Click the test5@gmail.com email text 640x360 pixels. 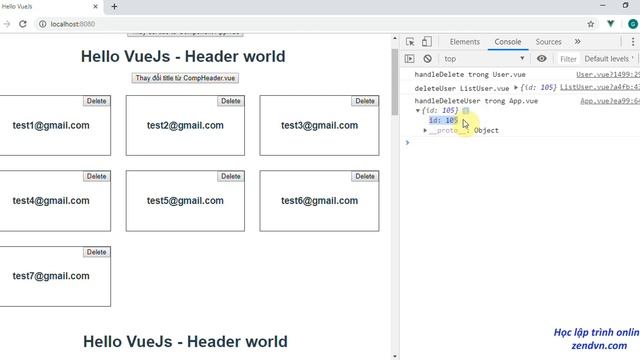(185, 201)
